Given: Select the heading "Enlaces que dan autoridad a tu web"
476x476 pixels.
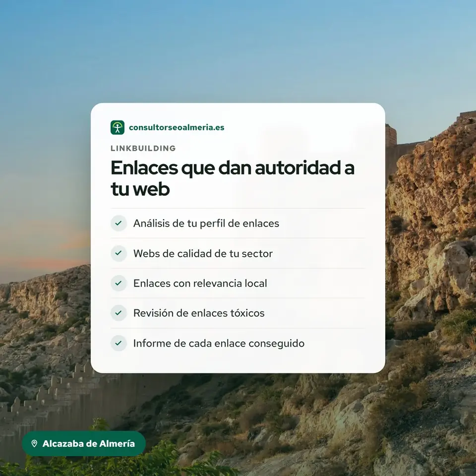Looking at the screenshot, I should pyautogui.click(x=232, y=178).
